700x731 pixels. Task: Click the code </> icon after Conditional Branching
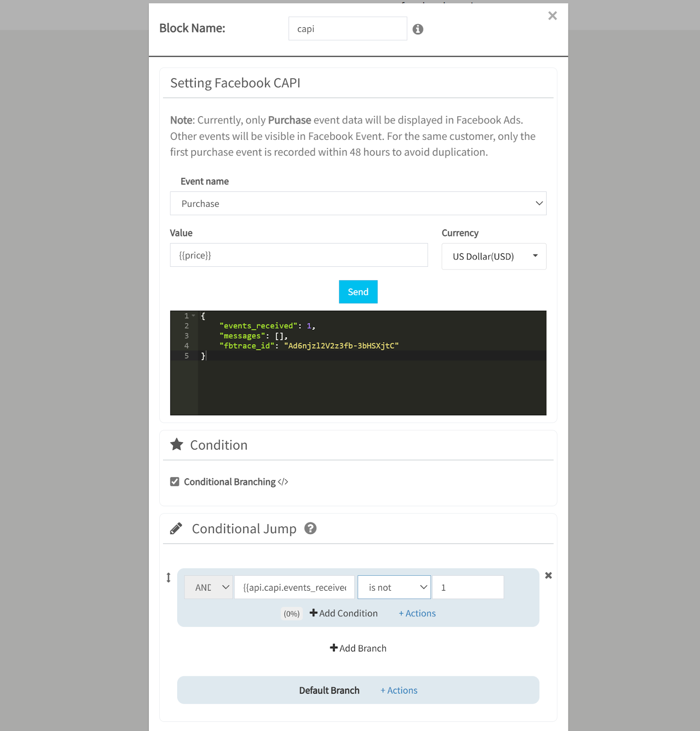pyautogui.click(x=283, y=482)
